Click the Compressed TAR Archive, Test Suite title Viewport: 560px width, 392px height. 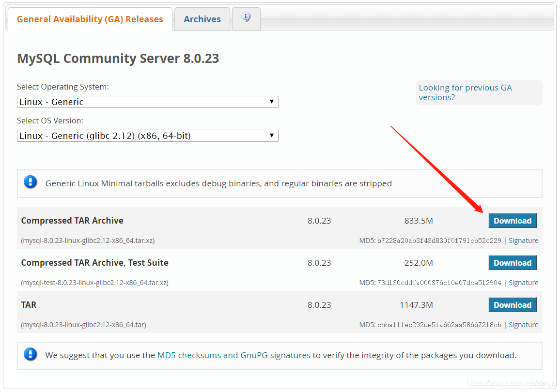(x=94, y=263)
